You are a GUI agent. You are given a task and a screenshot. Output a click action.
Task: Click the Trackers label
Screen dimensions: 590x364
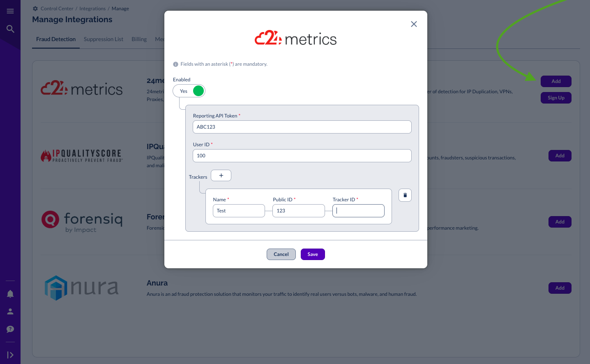tap(198, 177)
